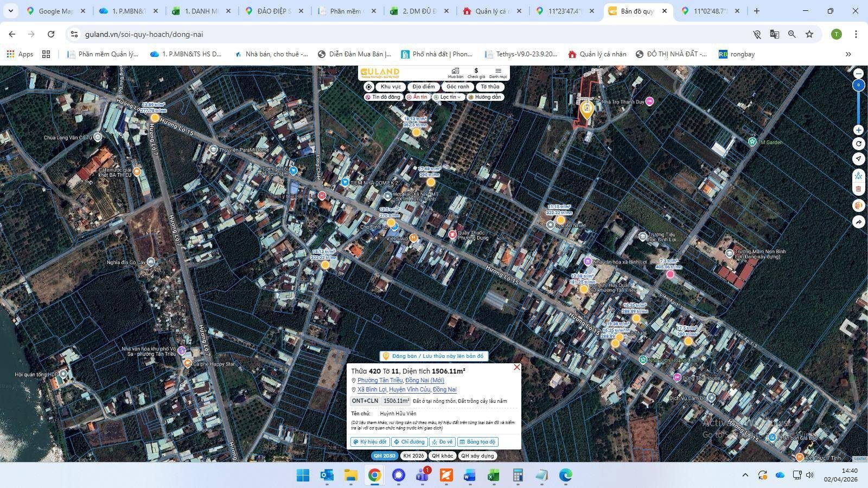Open Khu vực area selector
Viewport: 868px width, 488px height.
[391, 87]
